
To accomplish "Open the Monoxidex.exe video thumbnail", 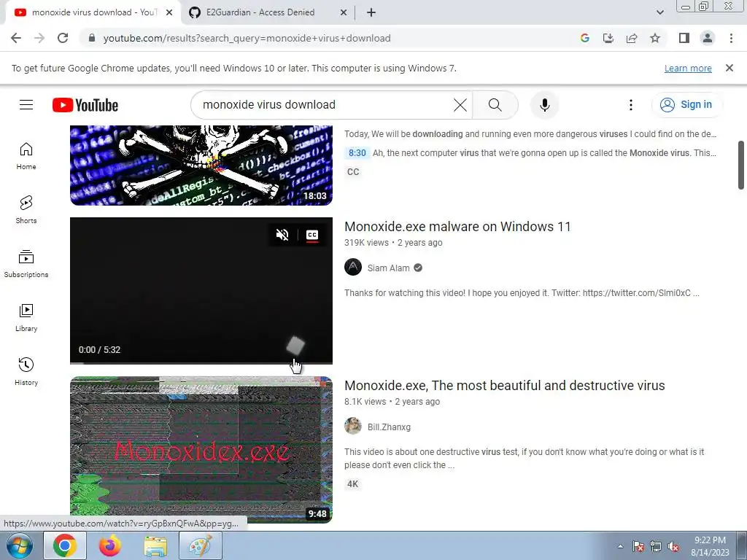I will 201,449.
